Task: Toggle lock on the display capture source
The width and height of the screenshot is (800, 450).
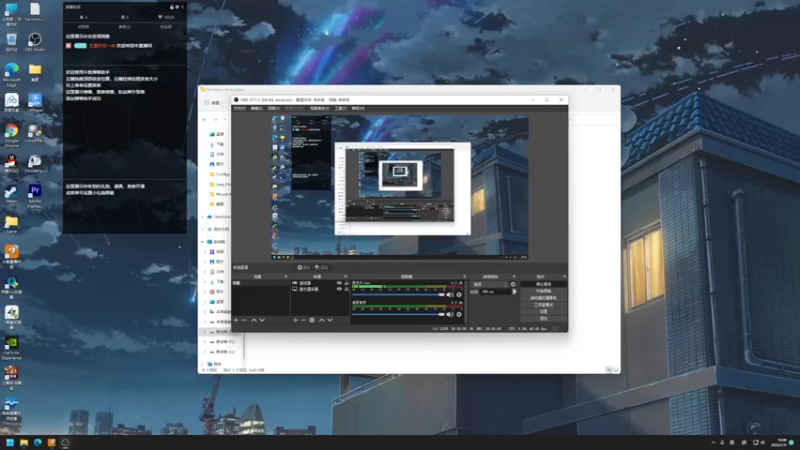Action: coord(346,289)
